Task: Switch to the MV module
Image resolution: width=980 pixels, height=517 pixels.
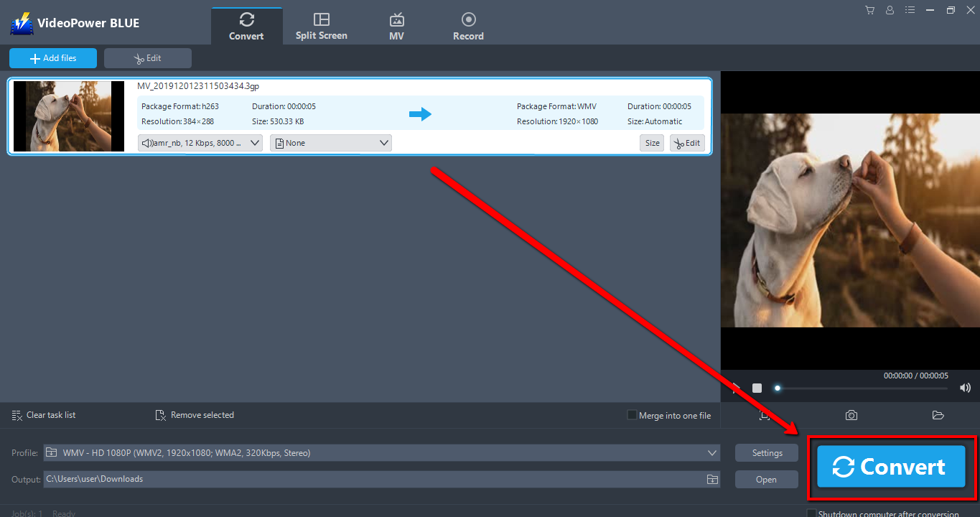Action: coord(396,25)
